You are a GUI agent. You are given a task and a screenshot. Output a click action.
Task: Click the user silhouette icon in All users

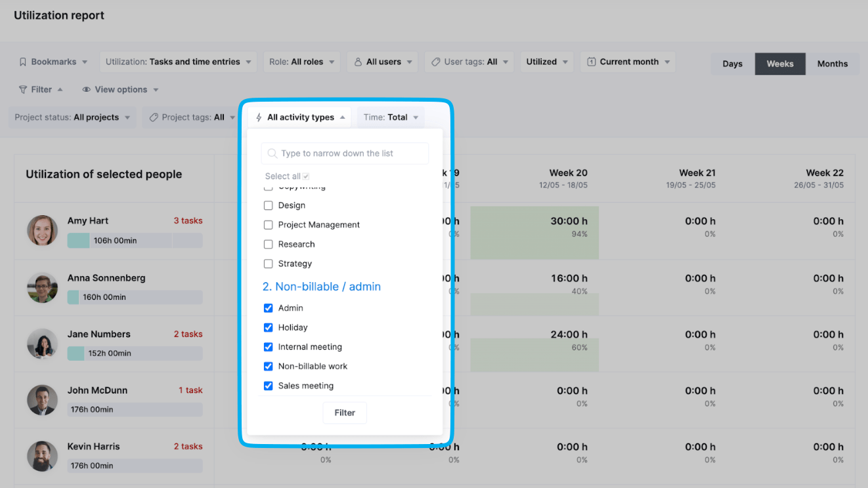tap(358, 62)
